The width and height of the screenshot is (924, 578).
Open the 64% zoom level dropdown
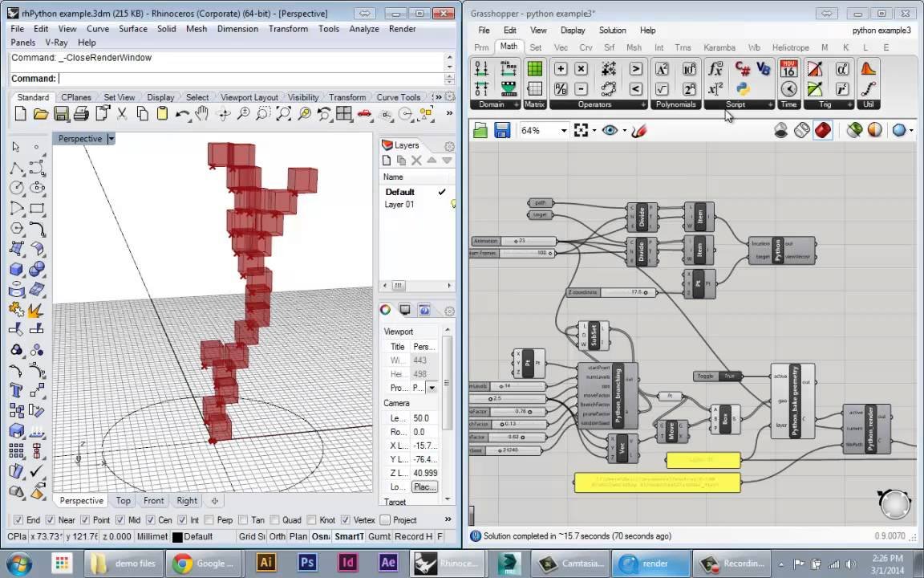point(564,130)
